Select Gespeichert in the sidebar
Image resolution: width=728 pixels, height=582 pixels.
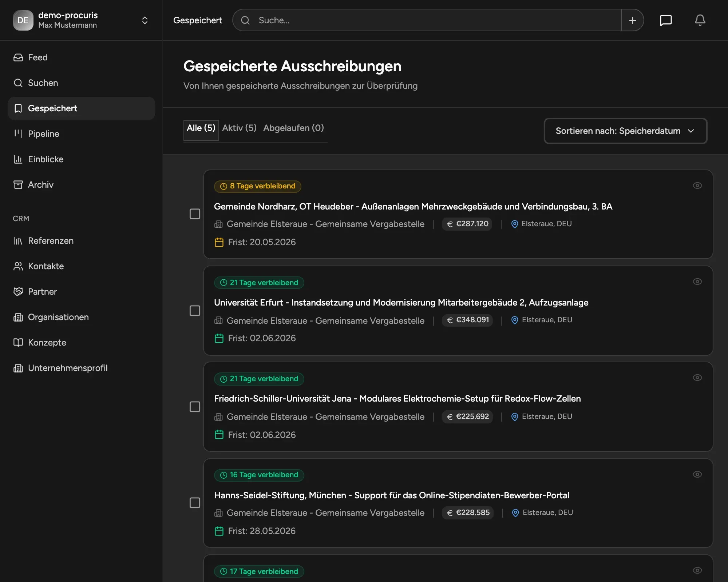click(x=82, y=108)
